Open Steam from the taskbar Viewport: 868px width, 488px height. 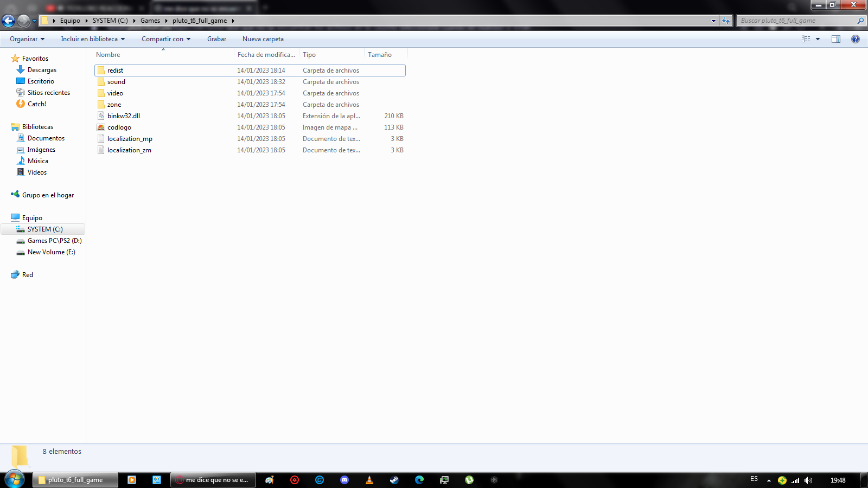[394, 480]
